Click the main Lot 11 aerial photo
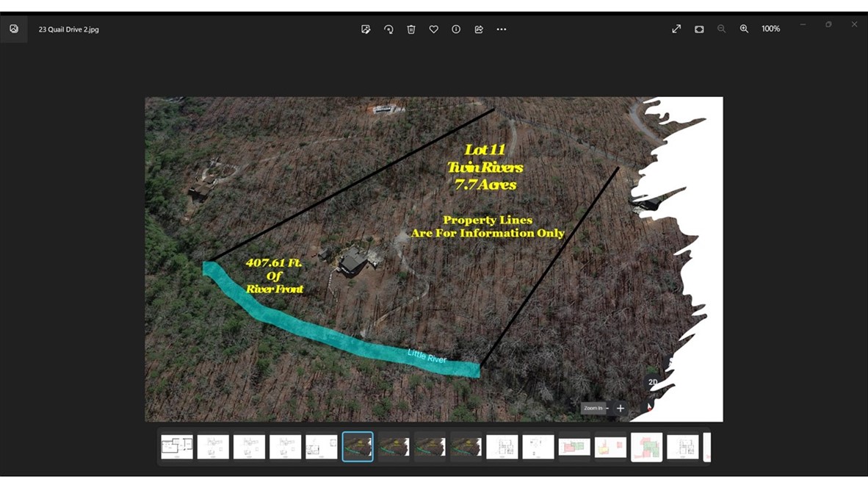This screenshot has height=488, width=868. coord(433,259)
